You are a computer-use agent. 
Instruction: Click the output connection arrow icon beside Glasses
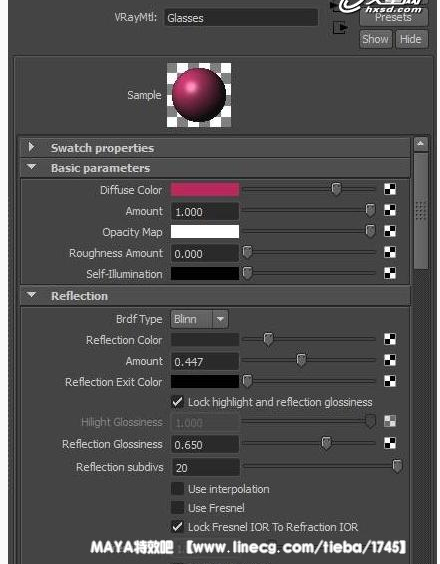pos(339,28)
